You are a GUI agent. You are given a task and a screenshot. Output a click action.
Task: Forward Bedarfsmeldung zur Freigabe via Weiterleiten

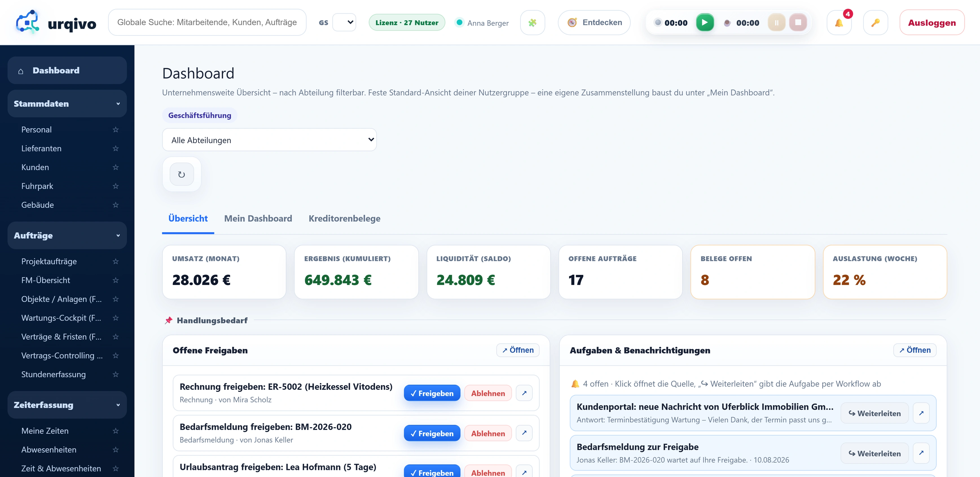(874, 453)
